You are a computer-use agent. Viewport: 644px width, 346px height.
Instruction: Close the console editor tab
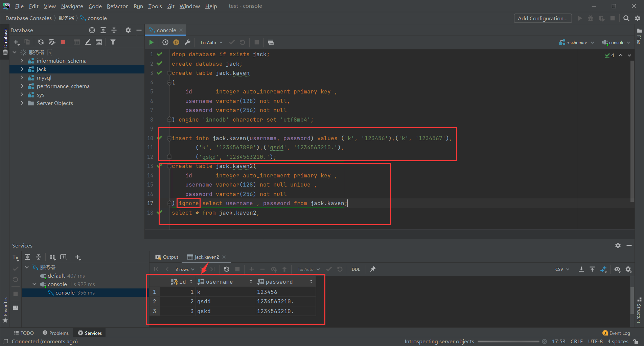pyautogui.click(x=181, y=30)
